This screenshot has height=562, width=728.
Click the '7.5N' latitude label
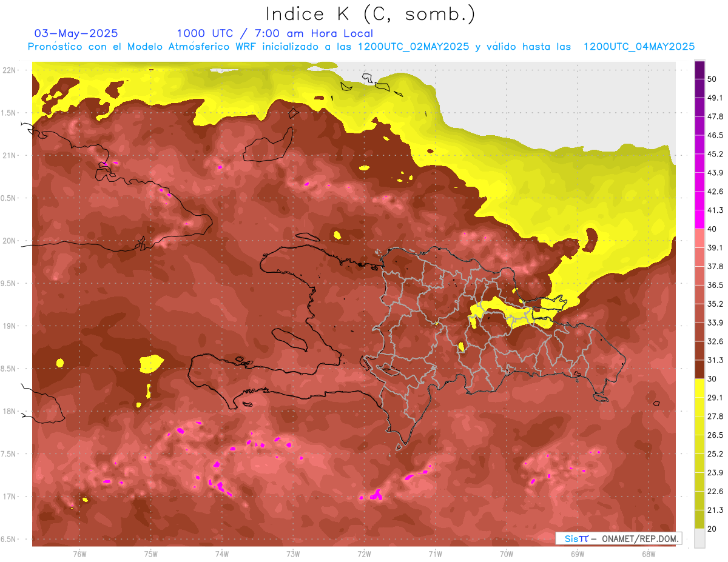coord(9,454)
